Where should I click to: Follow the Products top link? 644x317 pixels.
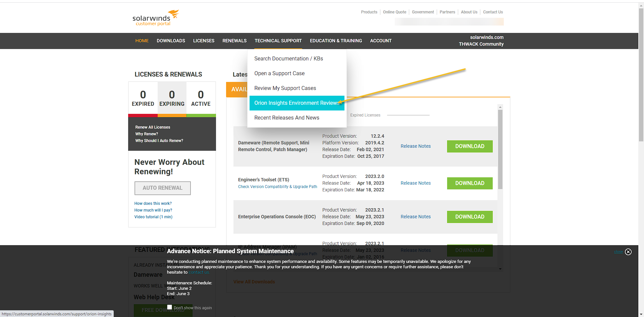[369, 12]
